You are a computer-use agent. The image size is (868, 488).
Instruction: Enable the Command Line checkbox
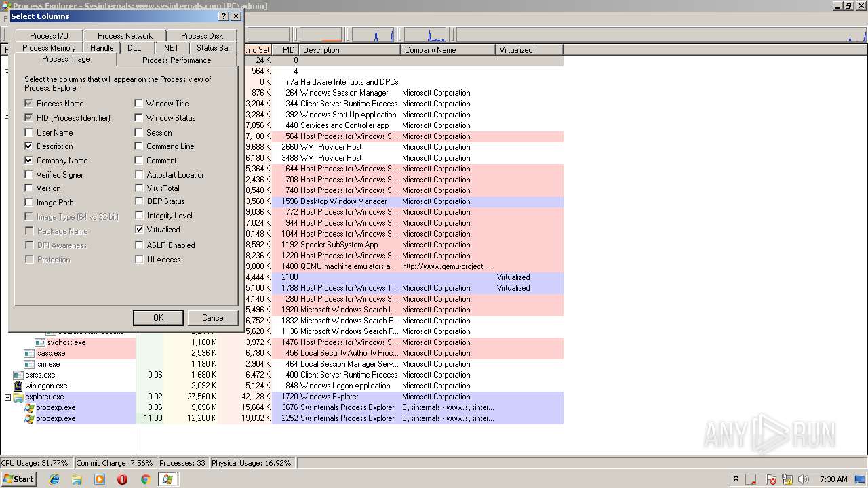pos(139,146)
